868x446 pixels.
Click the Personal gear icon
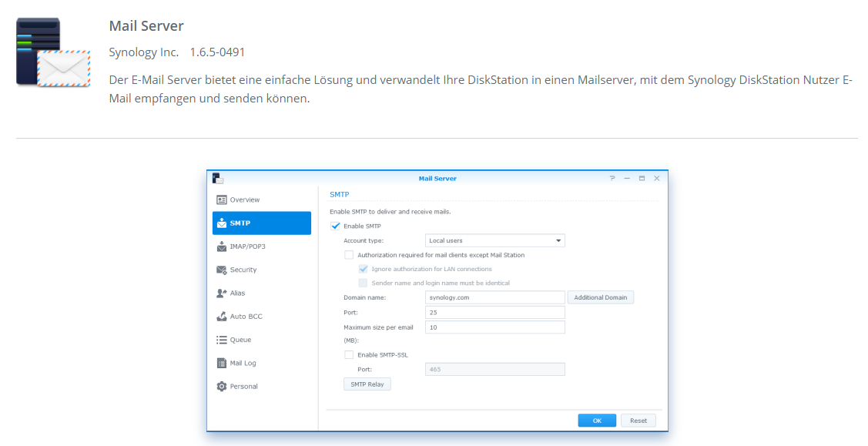(x=222, y=386)
